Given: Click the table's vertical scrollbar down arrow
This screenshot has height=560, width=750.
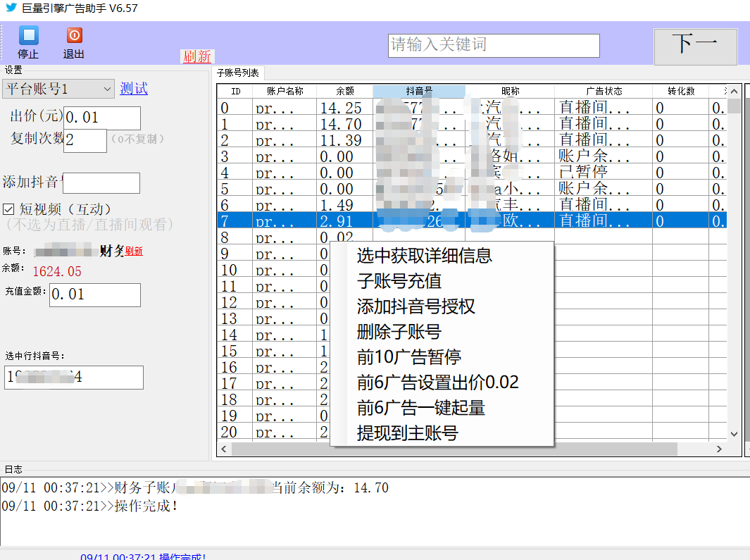Looking at the screenshot, I should 734,434.
